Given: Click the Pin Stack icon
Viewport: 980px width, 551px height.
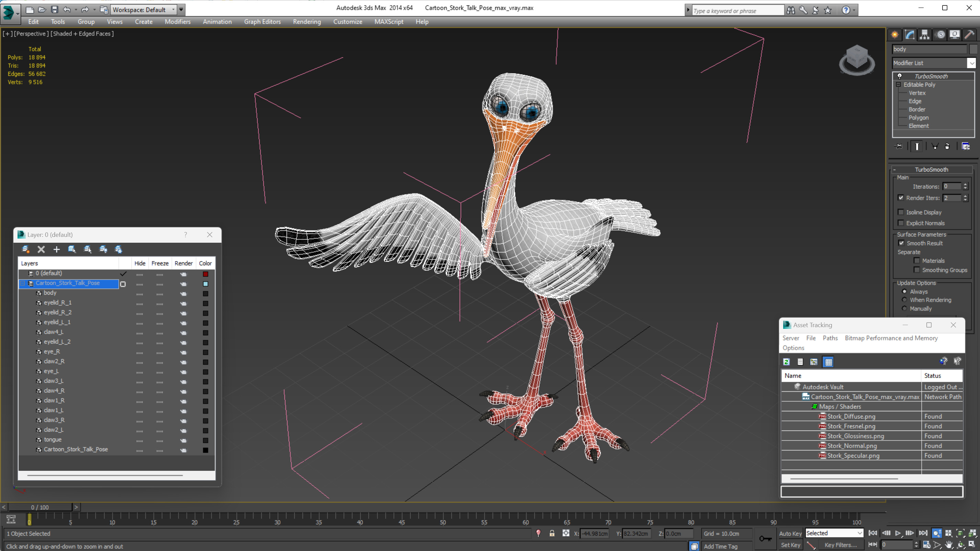Looking at the screenshot, I should [899, 146].
